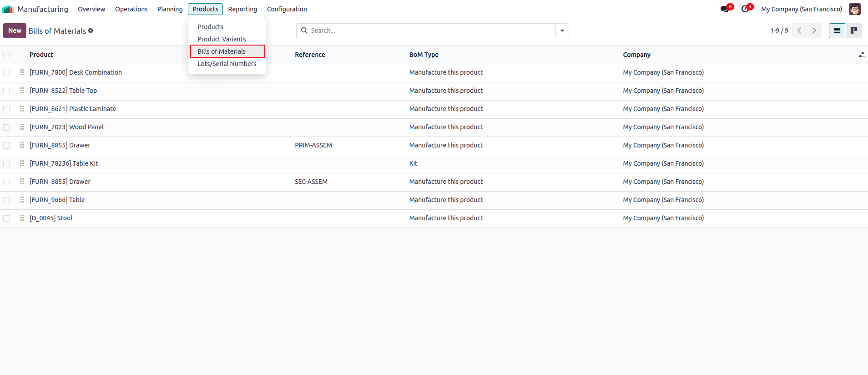Screen dimensions: 868x375
Task: Grab drag handle of Wood Panel row
Action: tap(22, 127)
